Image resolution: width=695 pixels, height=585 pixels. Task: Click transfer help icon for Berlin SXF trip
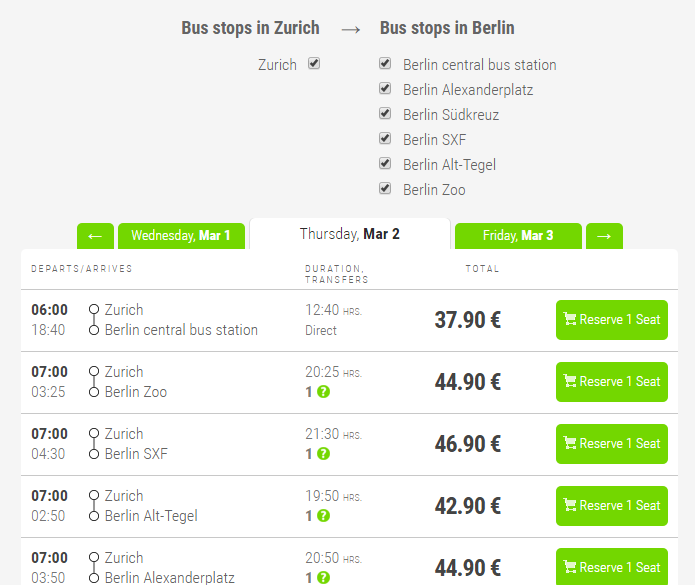pyautogui.click(x=323, y=454)
